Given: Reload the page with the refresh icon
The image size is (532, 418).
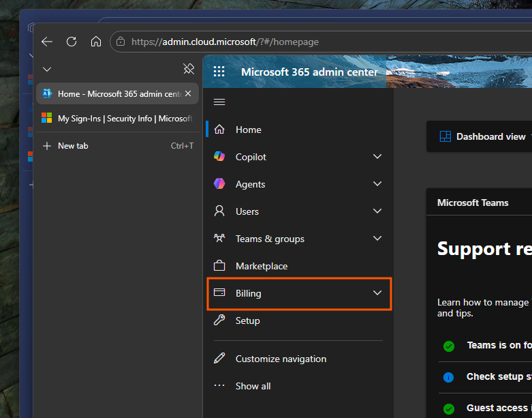Looking at the screenshot, I should (72, 42).
